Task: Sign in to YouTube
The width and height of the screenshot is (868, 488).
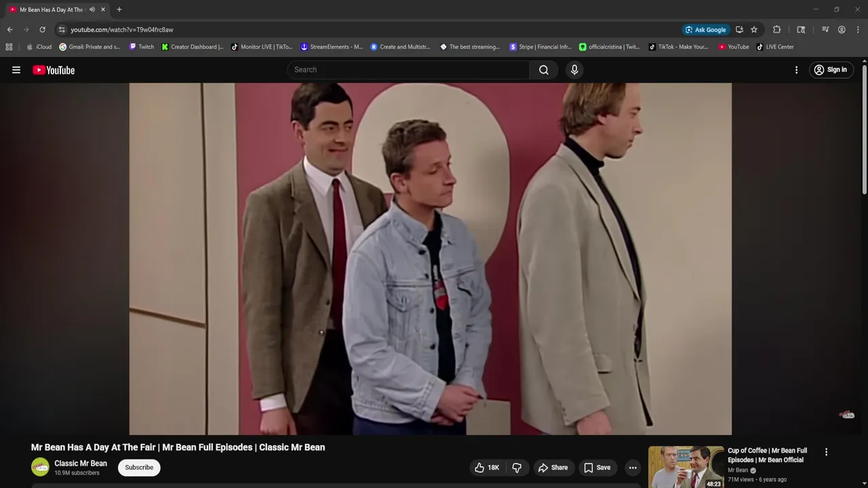Action: [x=831, y=70]
